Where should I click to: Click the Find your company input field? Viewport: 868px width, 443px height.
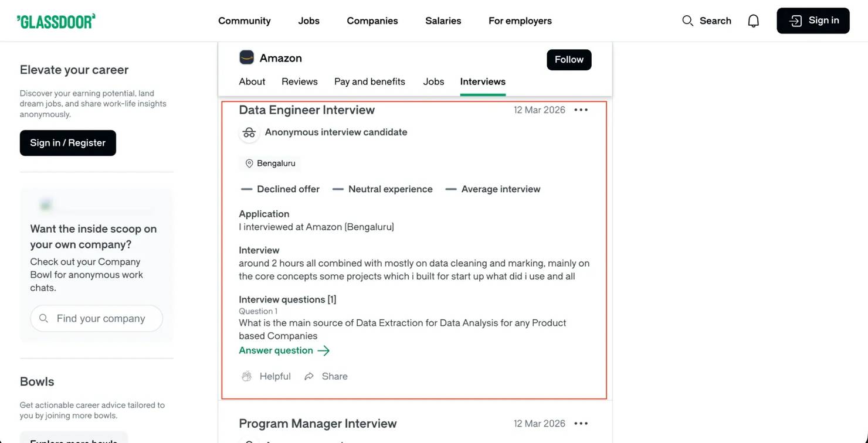[x=101, y=318]
